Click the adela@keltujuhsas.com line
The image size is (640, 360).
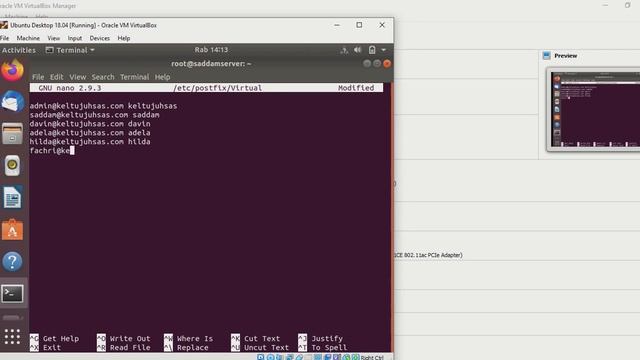(x=90, y=133)
